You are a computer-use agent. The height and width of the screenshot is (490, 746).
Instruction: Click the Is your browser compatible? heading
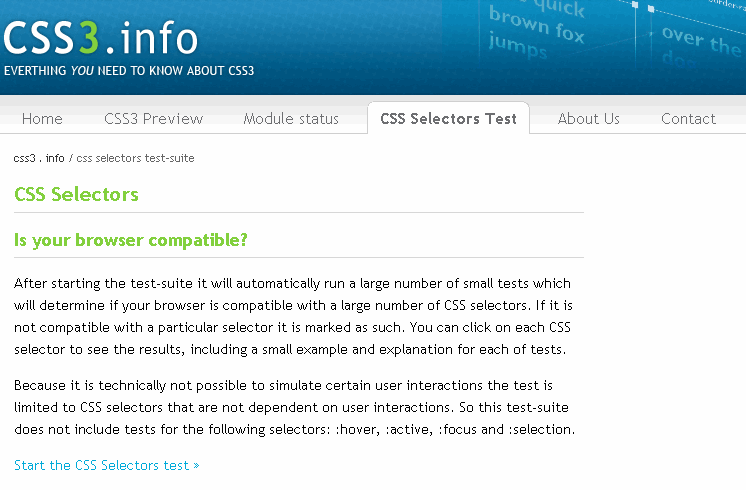coord(131,240)
